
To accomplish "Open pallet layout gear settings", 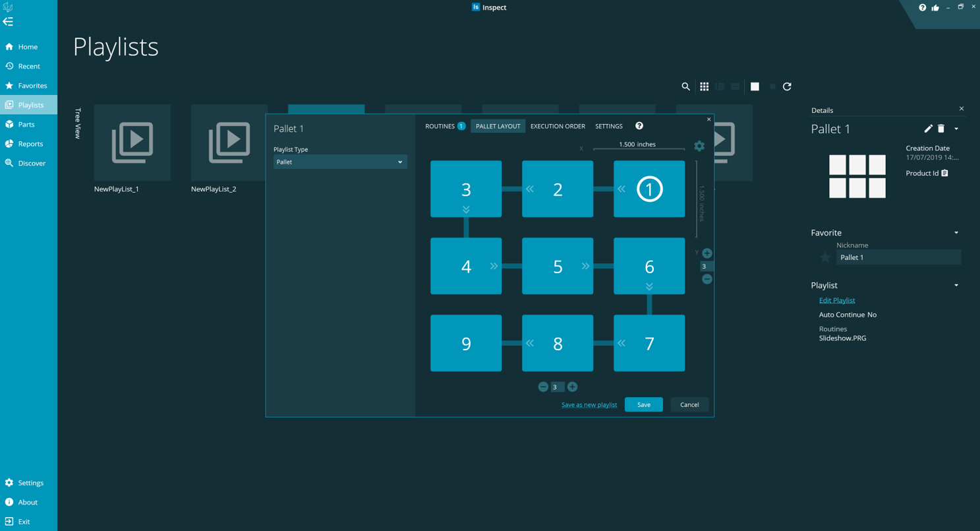I will [x=699, y=146].
